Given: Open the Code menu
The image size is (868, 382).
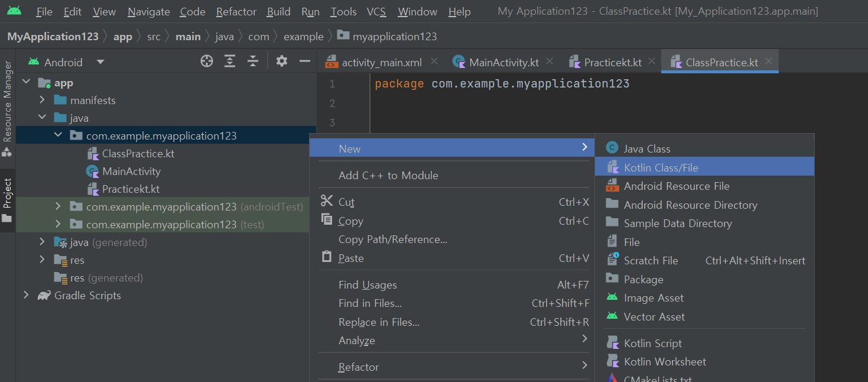Looking at the screenshot, I should click(x=193, y=12).
